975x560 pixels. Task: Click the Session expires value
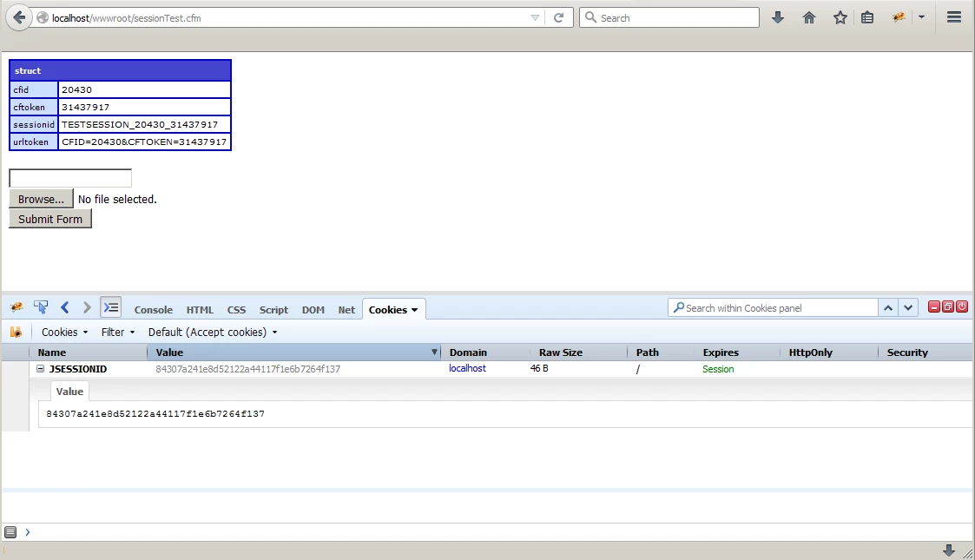pyautogui.click(x=718, y=369)
